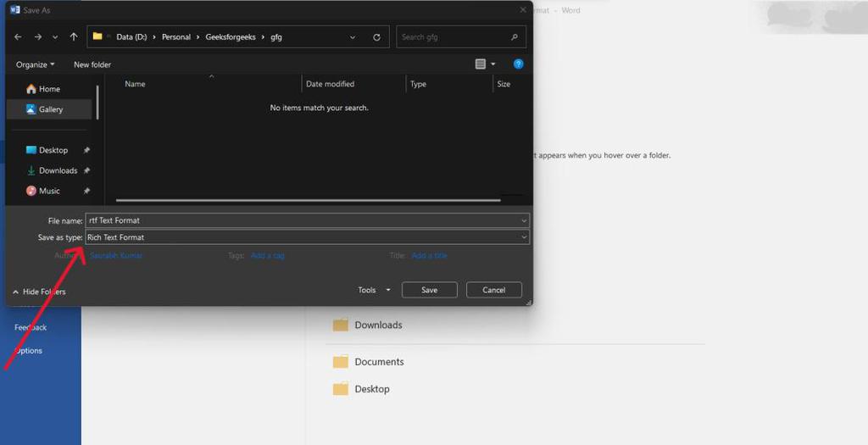Image resolution: width=868 pixels, height=445 pixels.
Task: Open the Save as type combo box
Action: [307, 237]
